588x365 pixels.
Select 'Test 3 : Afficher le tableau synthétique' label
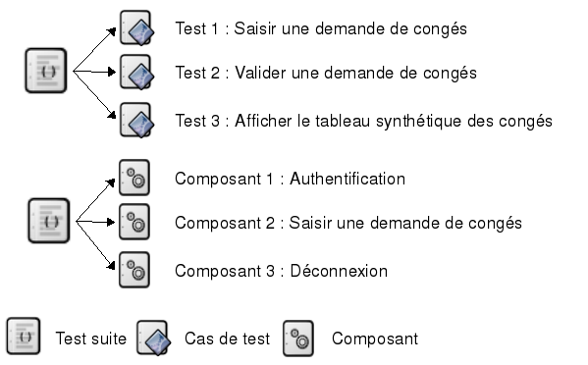(364, 122)
